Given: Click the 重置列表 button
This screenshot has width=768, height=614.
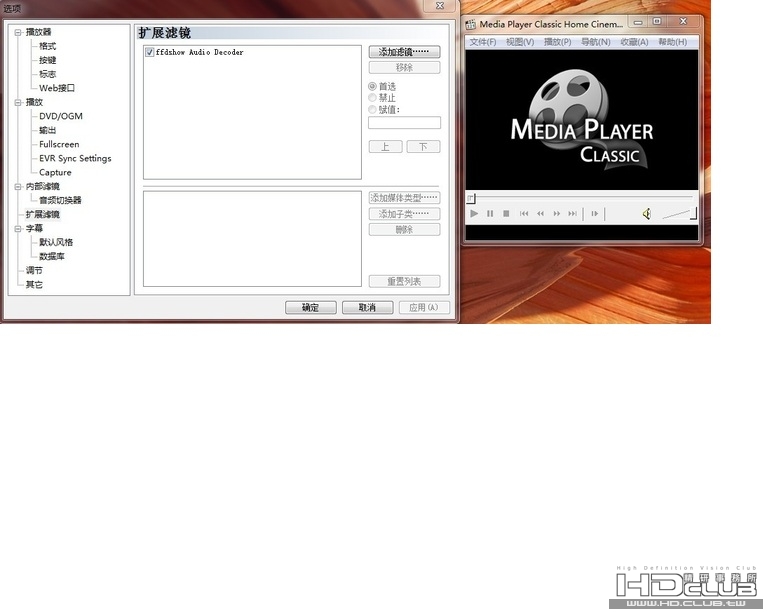Looking at the screenshot, I should [404, 282].
